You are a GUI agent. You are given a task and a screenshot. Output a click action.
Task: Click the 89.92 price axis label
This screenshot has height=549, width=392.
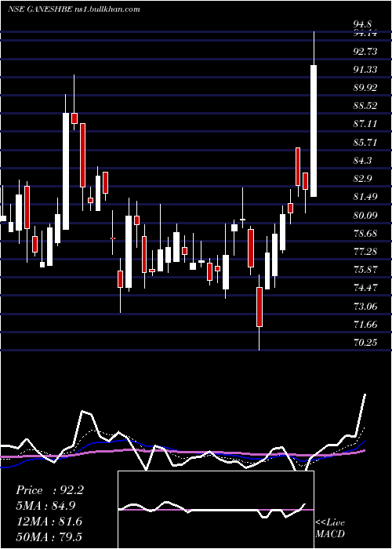(365, 88)
